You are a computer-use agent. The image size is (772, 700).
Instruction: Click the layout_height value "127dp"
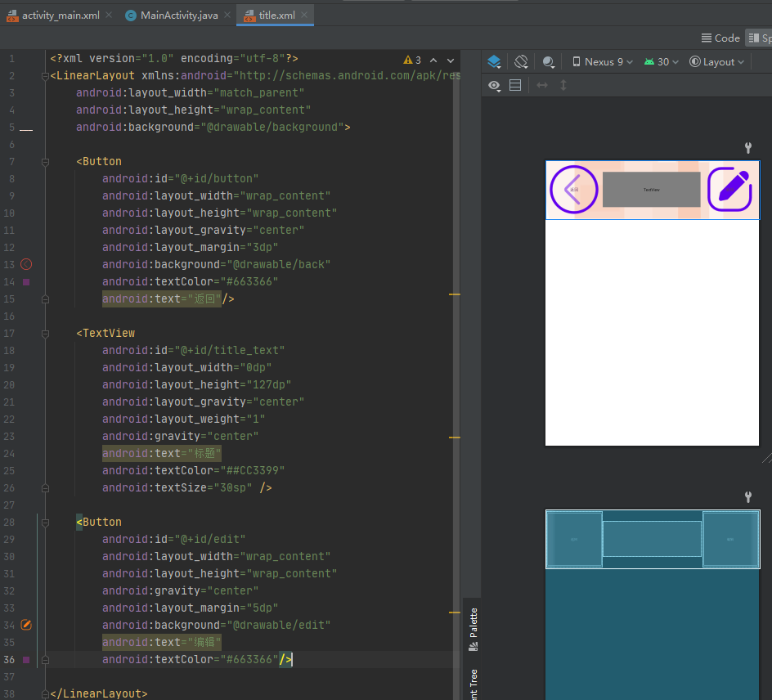[x=269, y=385]
